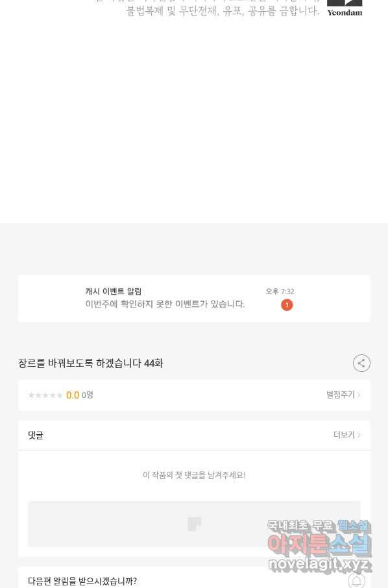Click the episode title 장르를 바꿔보도록 하겠습니다 44화
This screenshot has height=588, width=388.
click(90, 363)
